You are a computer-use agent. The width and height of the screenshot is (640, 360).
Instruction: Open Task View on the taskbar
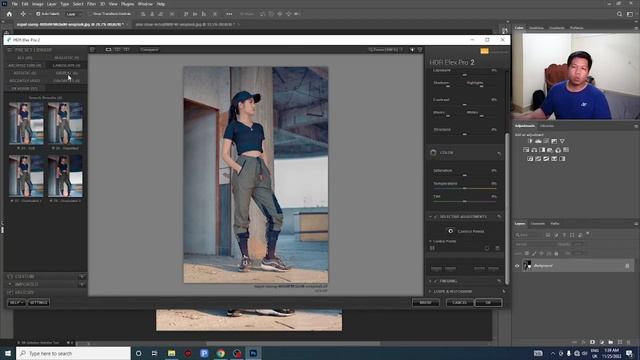coord(155,353)
